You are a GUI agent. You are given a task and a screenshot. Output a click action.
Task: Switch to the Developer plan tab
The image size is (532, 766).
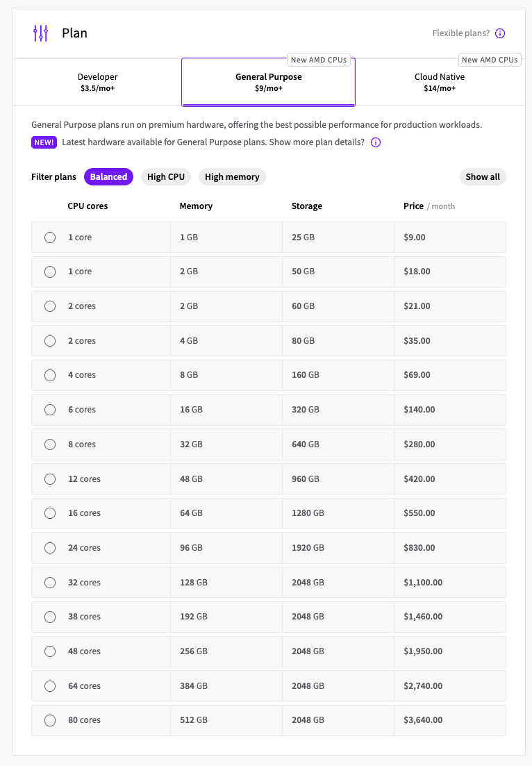coord(97,82)
